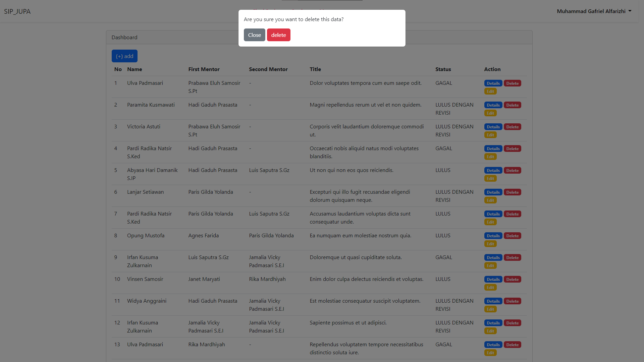The height and width of the screenshot is (362, 644).
Task: Click the Name column header
Action: click(135, 69)
